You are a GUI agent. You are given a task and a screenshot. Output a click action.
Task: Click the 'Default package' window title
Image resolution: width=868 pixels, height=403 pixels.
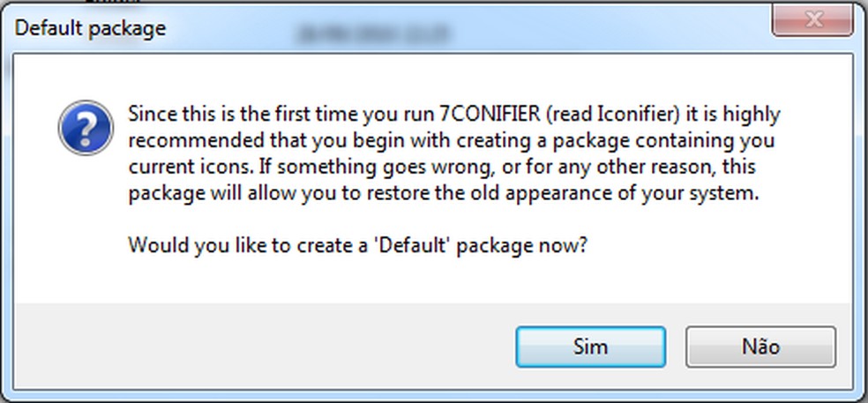pyautogui.click(x=91, y=28)
